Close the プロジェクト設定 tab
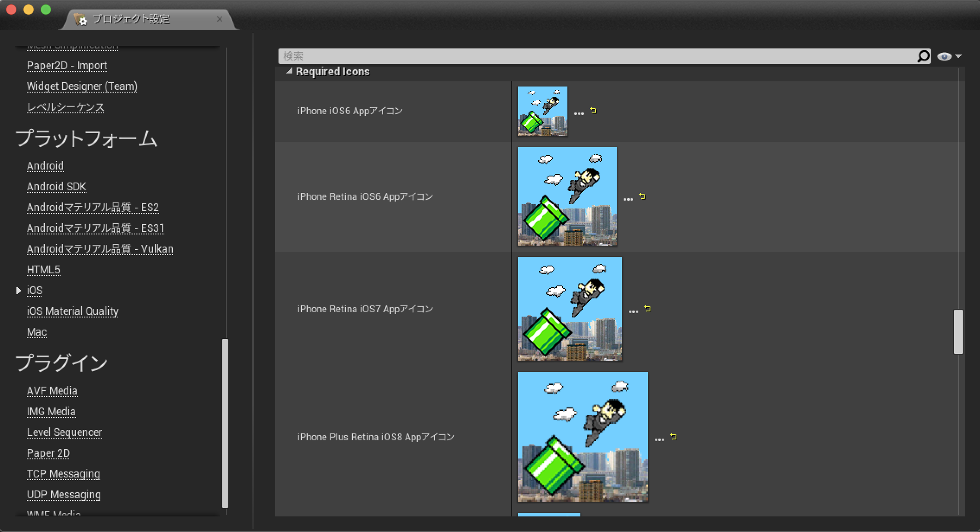Image resolution: width=980 pixels, height=532 pixels. click(220, 19)
